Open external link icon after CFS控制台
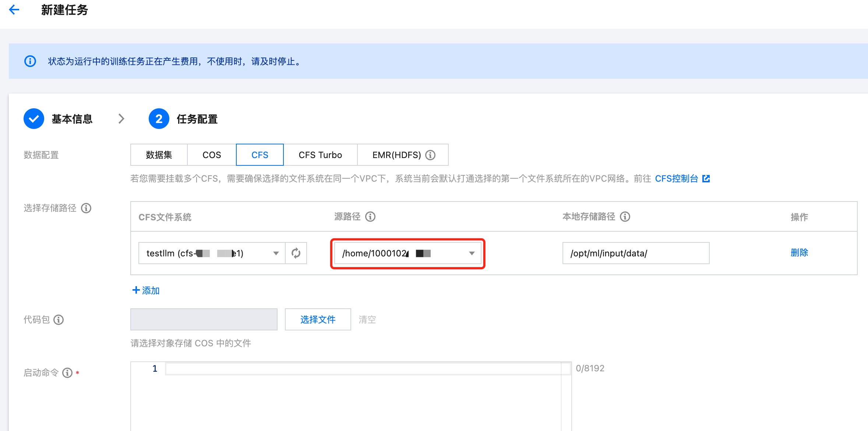Viewport: 868px width, 431px height. (x=706, y=179)
